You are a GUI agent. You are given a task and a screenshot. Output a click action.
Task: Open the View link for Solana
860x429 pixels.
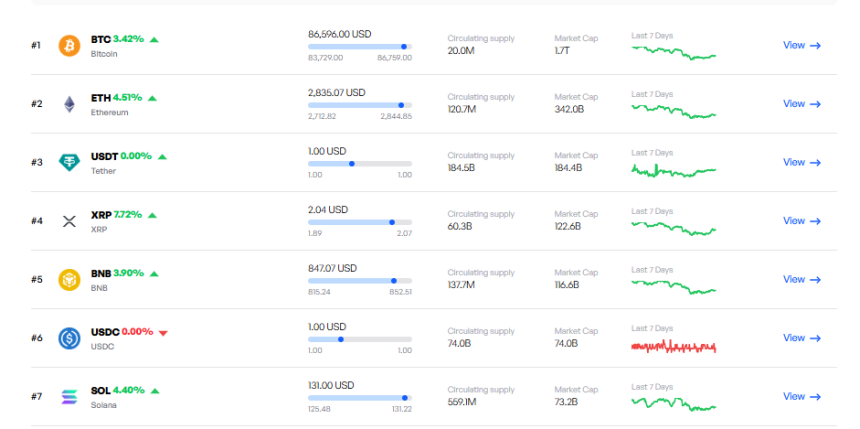pyautogui.click(x=801, y=396)
